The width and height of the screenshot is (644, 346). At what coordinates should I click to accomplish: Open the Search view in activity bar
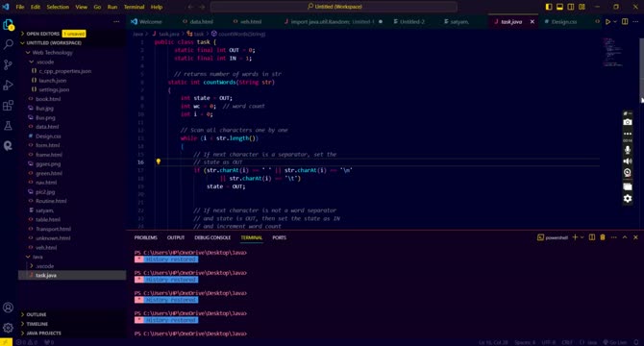pyautogui.click(x=9, y=44)
